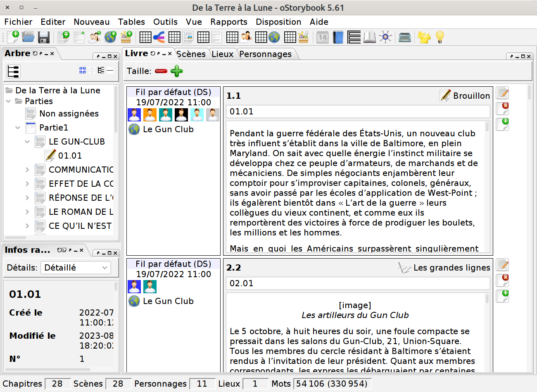This screenshot has width=537, height=392.
Task: Toggle tree structure view button
Action: (x=14, y=71)
